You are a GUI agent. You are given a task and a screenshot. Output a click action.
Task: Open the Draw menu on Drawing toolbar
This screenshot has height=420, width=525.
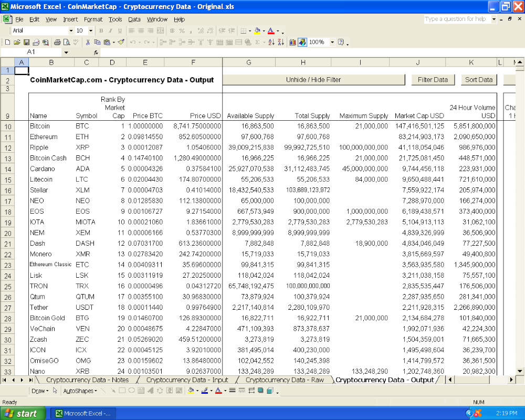pyautogui.click(x=40, y=391)
